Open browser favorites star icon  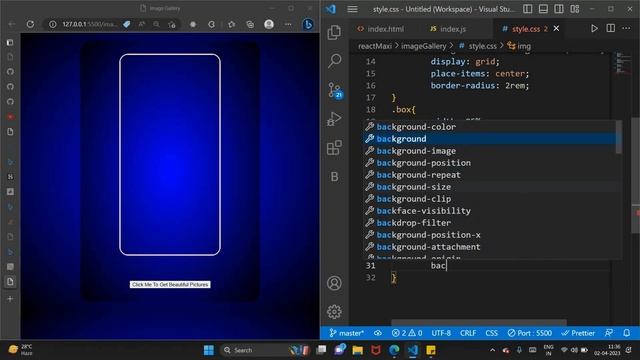[231, 24]
